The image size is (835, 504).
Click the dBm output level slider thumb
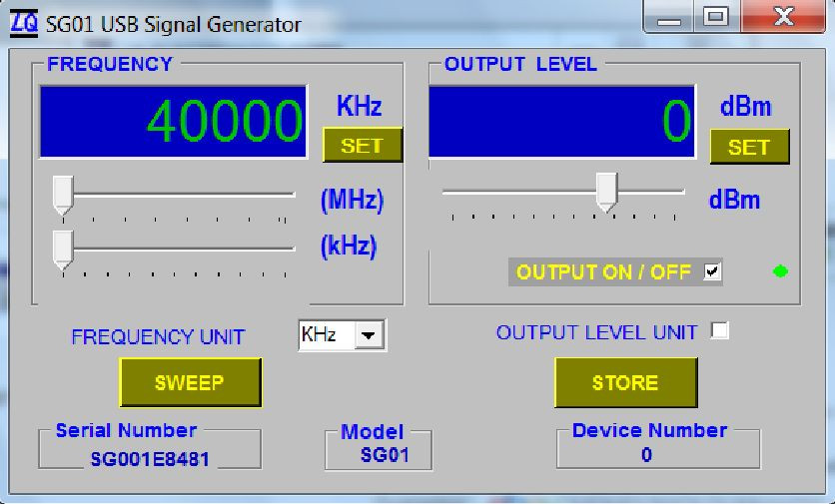tap(606, 193)
